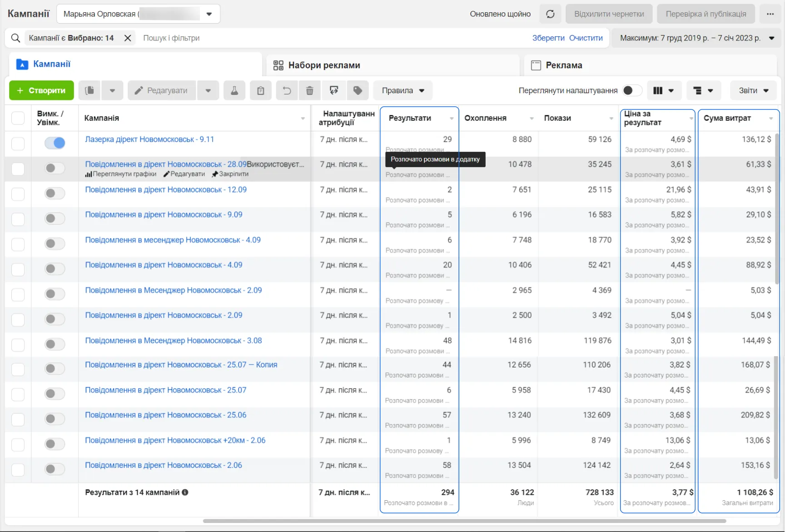Check the 9.09 дірект campaign checkbox
Image resolution: width=785 pixels, height=532 pixels.
click(18, 219)
